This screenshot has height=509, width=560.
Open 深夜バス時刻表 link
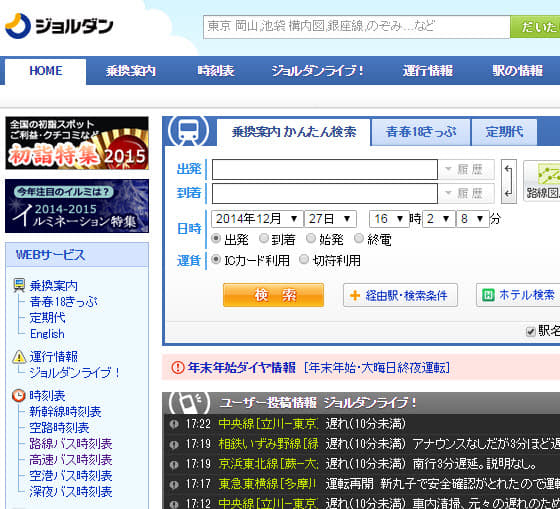[x=71, y=492]
